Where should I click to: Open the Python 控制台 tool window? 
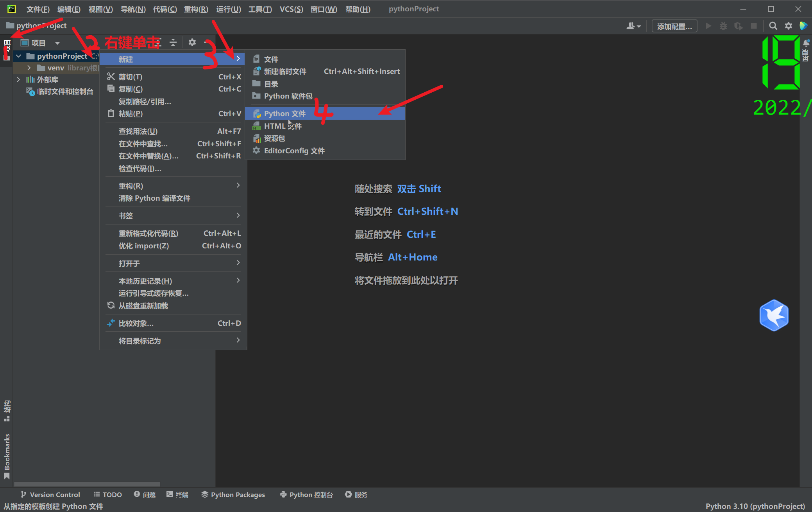tap(306, 494)
